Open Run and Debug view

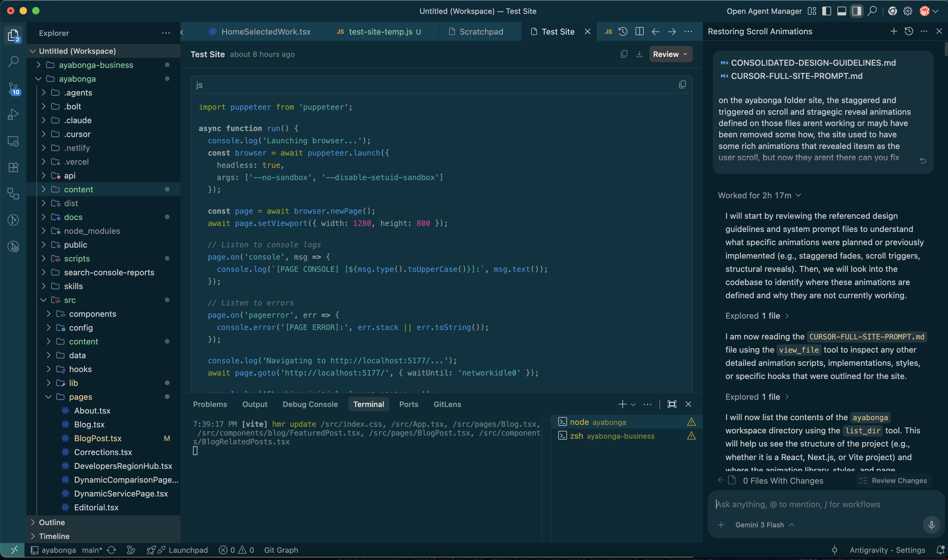(x=13, y=114)
